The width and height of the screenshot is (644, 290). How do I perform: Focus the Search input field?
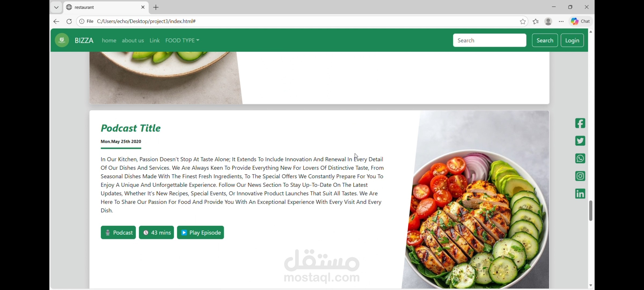coord(489,40)
